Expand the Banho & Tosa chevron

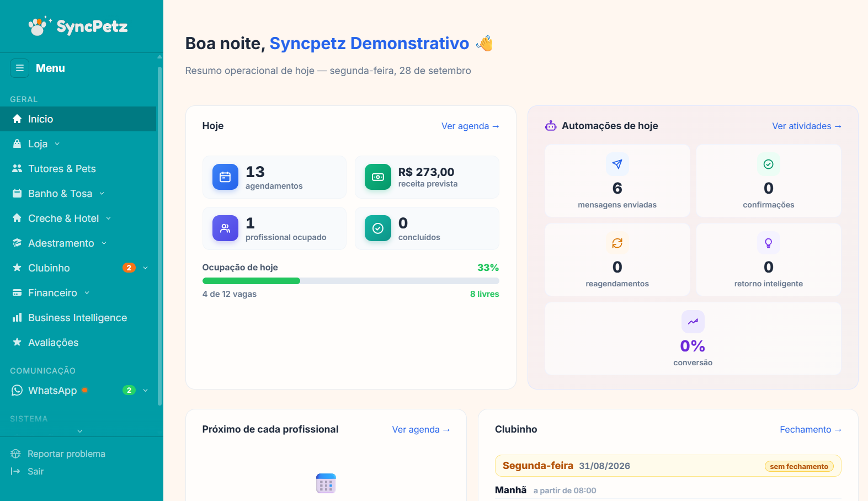(x=102, y=194)
